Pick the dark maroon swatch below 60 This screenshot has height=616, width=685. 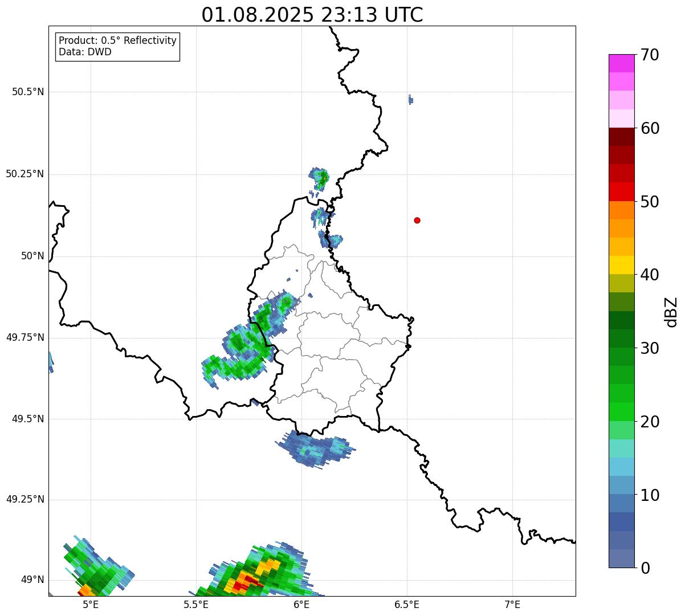[x=621, y=137]
